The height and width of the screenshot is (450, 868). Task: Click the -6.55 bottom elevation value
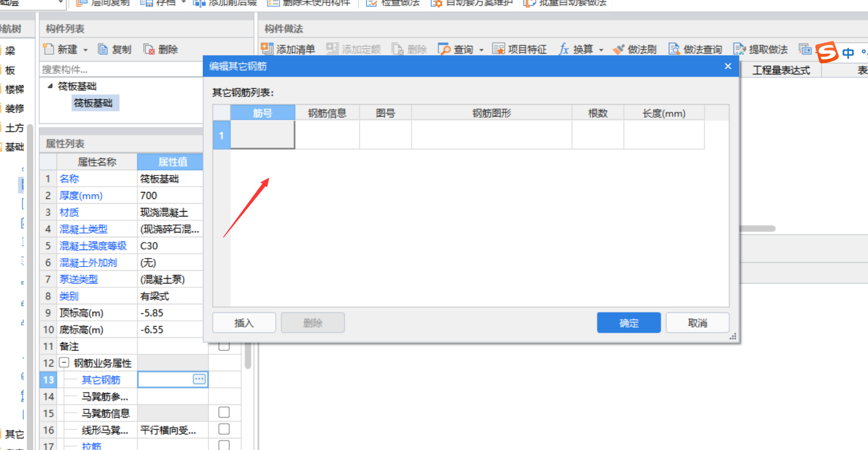[152, 329]
